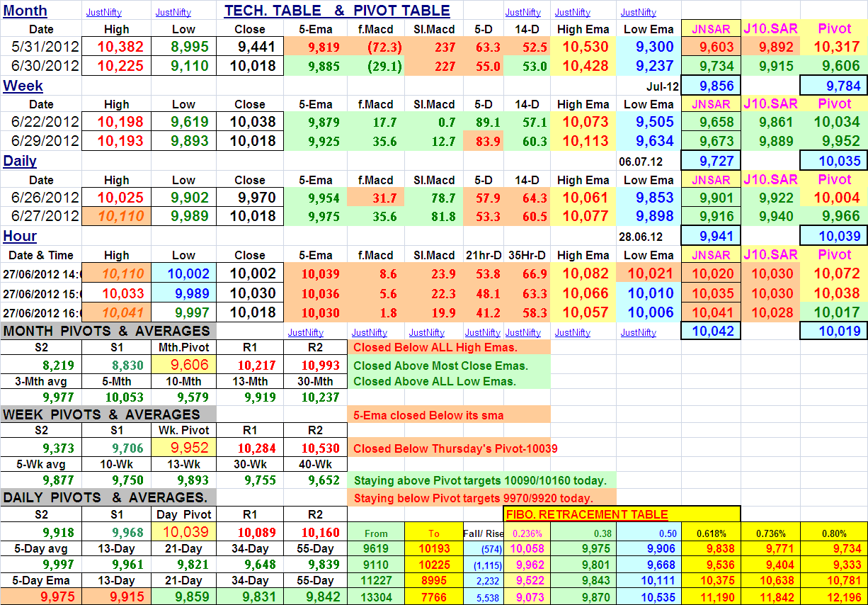Select the boxed JNSAR value 9,727
The width and height of the screenshot is (868, 605).
[711, 161]
